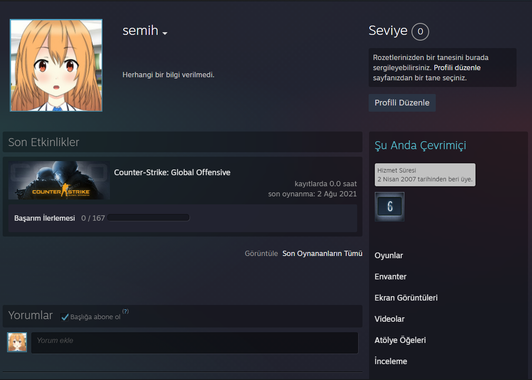The width and height of the screenshot is (532, 380).
Task: Expand the dropdown arrow beside semih
Action: click(165, 33)
